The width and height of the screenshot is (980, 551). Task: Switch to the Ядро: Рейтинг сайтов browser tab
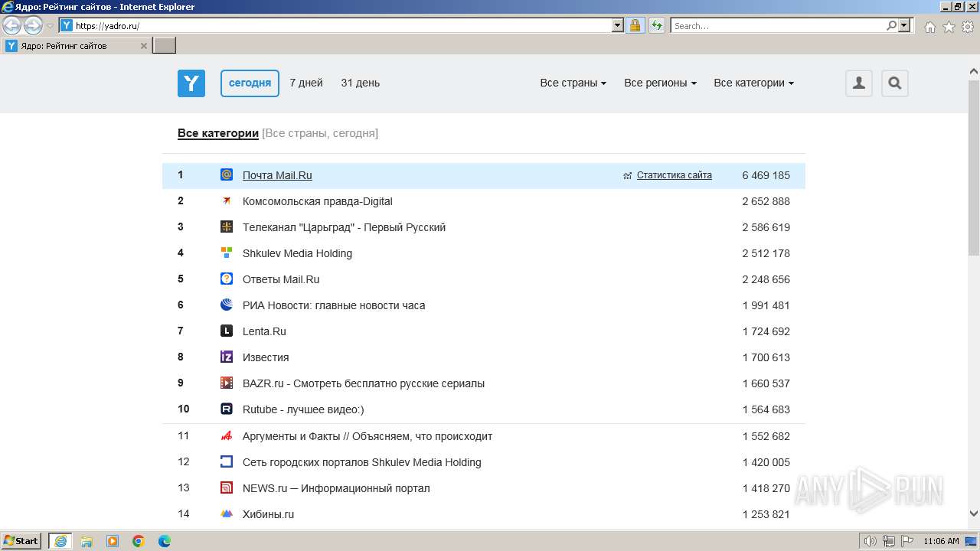tap(76, 46)
